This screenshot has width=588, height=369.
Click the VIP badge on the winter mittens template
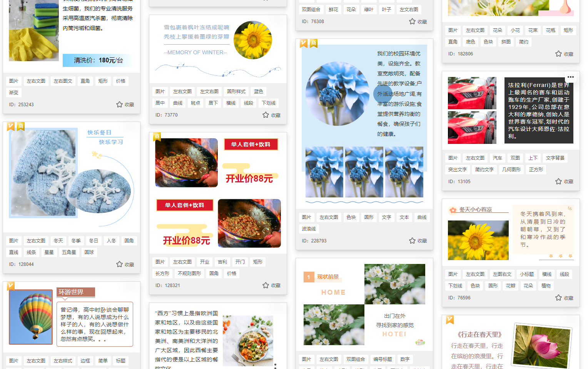coord(11,126)
